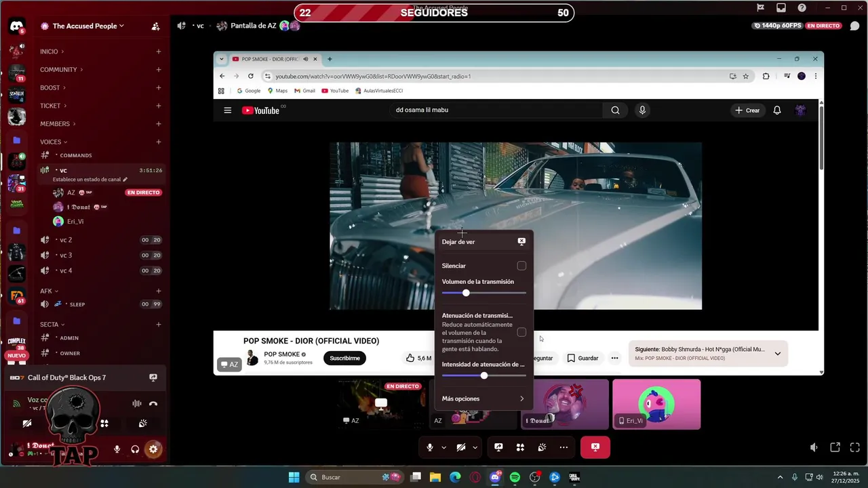Open Discord help question mark icon

tap(802, 8)
